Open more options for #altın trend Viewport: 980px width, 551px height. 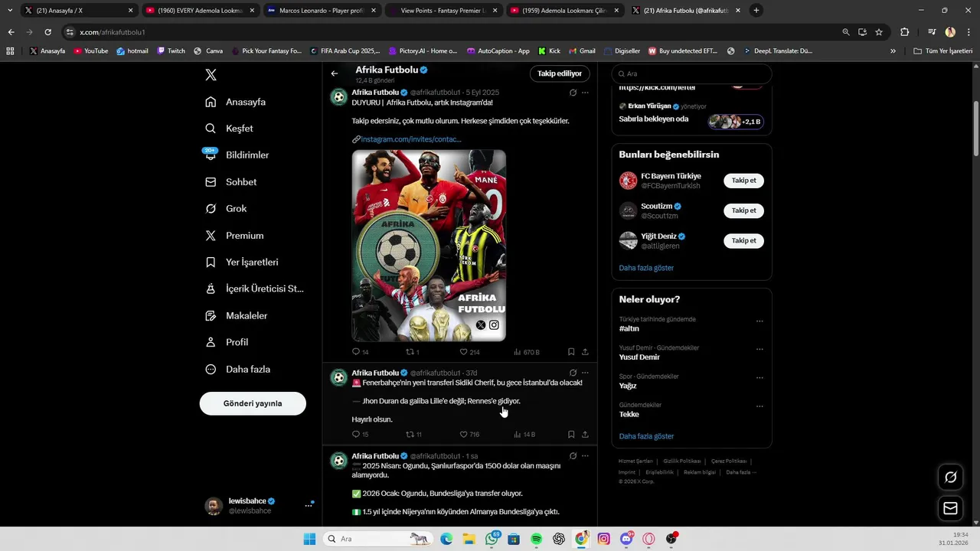[x=759, y=321]
